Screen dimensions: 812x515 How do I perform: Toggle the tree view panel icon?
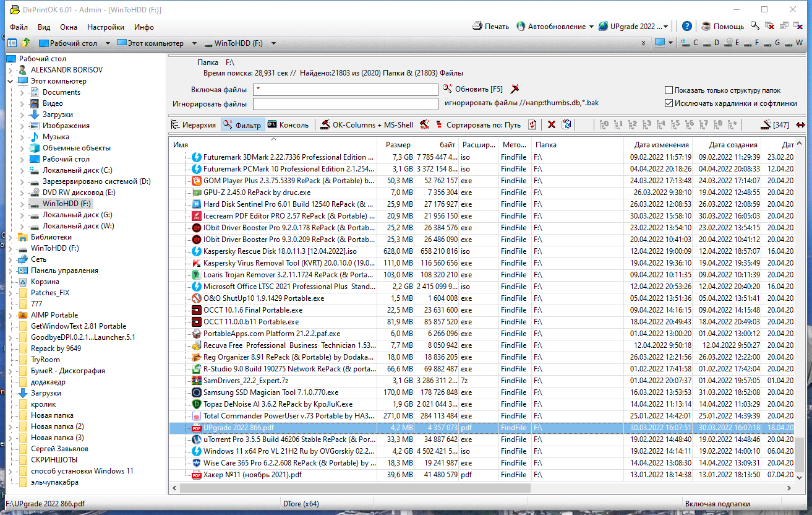[12, 43]
